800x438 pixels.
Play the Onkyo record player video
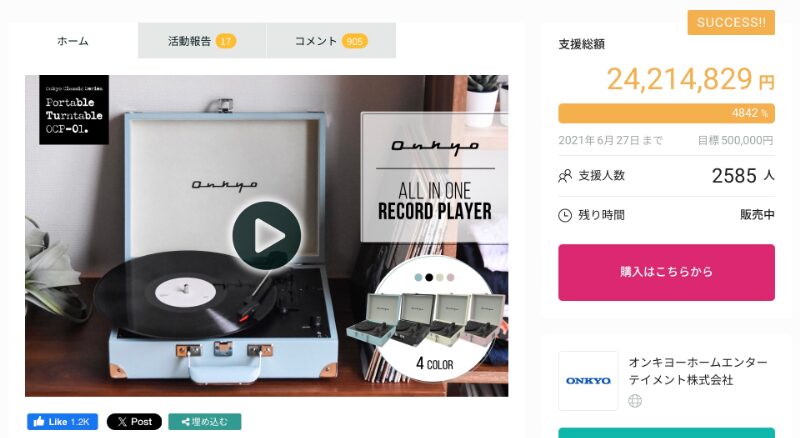click(266, 235)
